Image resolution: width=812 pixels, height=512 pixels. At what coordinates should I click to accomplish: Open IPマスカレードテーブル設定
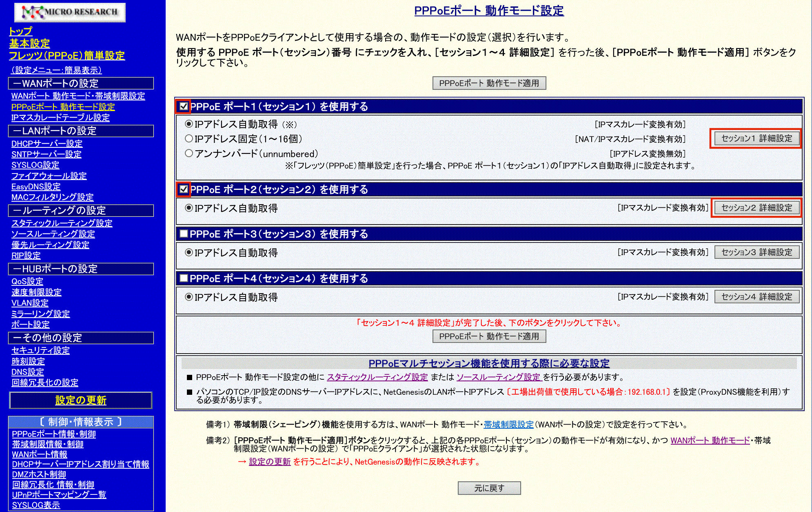[61, 118]
